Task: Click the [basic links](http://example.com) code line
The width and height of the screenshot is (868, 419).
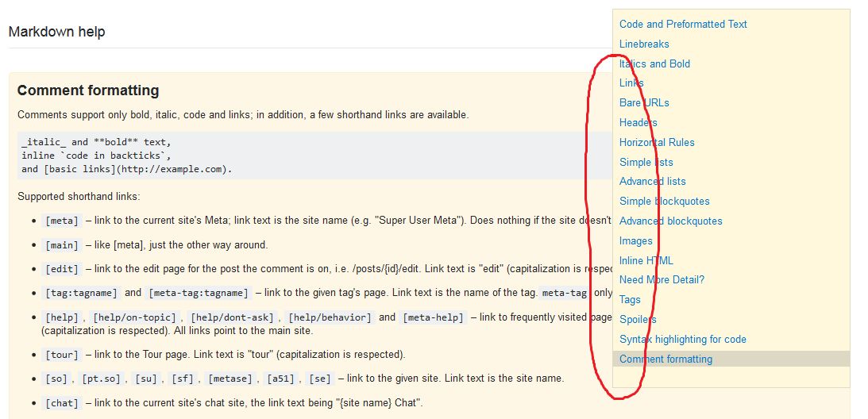Action: point(127,169)
